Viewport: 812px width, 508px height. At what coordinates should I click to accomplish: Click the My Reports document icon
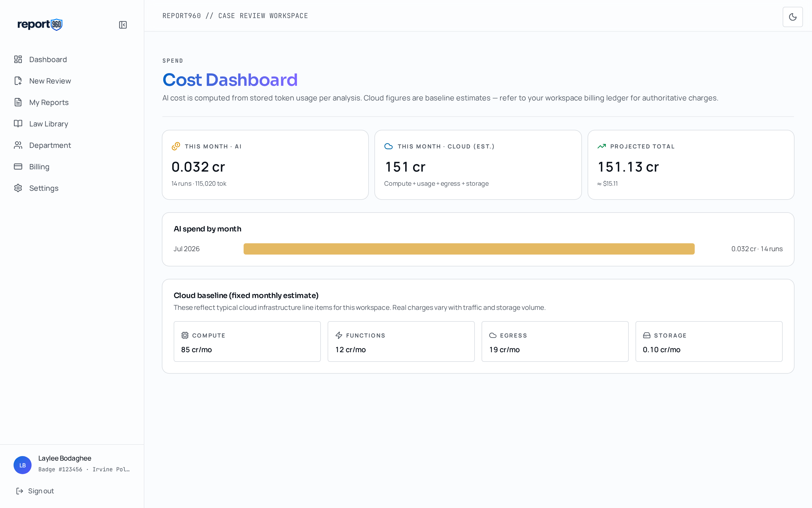pyautogui.click(x=18, y=102)
